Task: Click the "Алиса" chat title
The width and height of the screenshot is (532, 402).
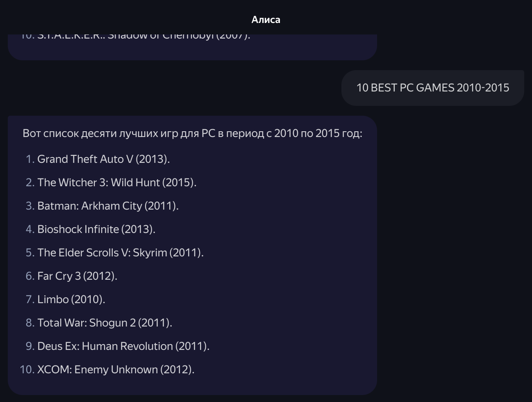Action: (x=266, y=20)
